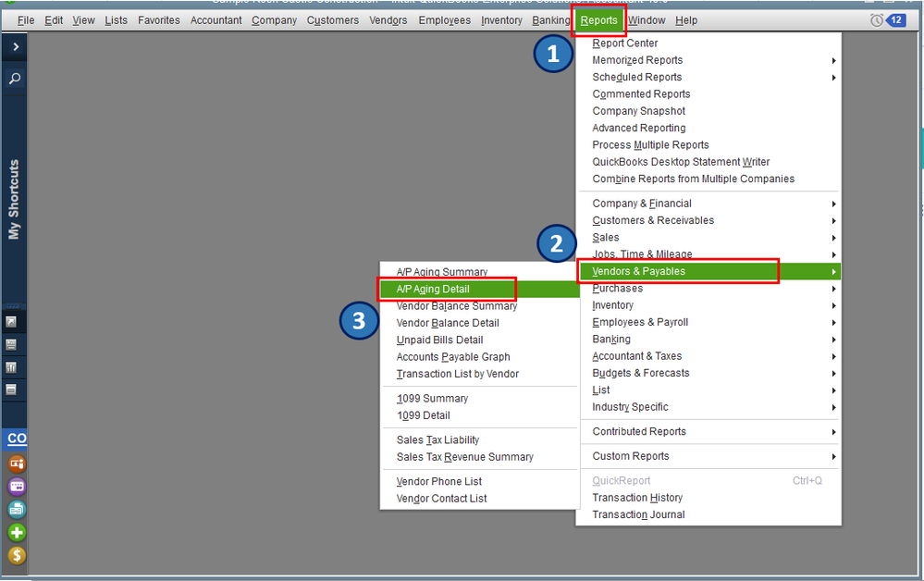The image size is (924, 581).
Task: Open the Vendors menu
Action: [388, 20]
